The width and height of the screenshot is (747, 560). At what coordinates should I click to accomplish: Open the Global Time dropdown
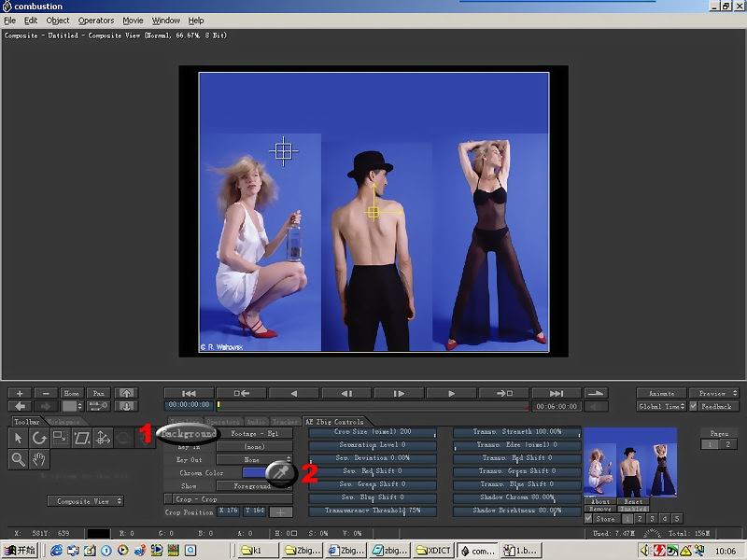[x=661, y=406]
